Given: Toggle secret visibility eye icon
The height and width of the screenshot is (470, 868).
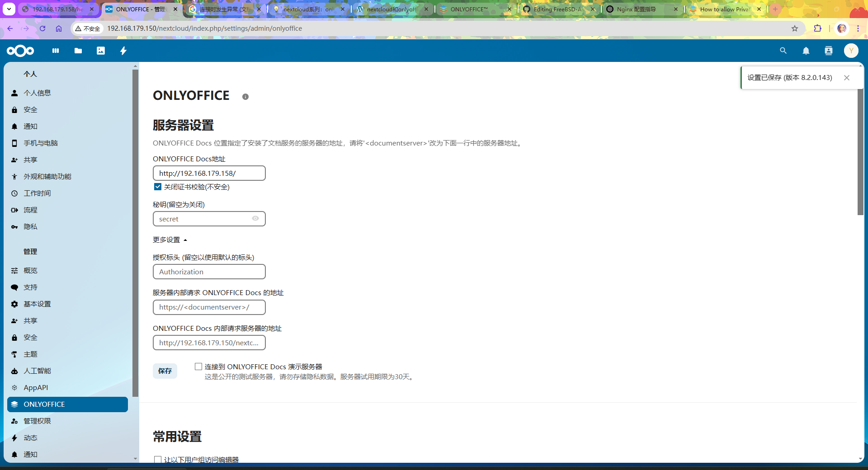Looking at the screenshot, I should (x=255, y=219).
